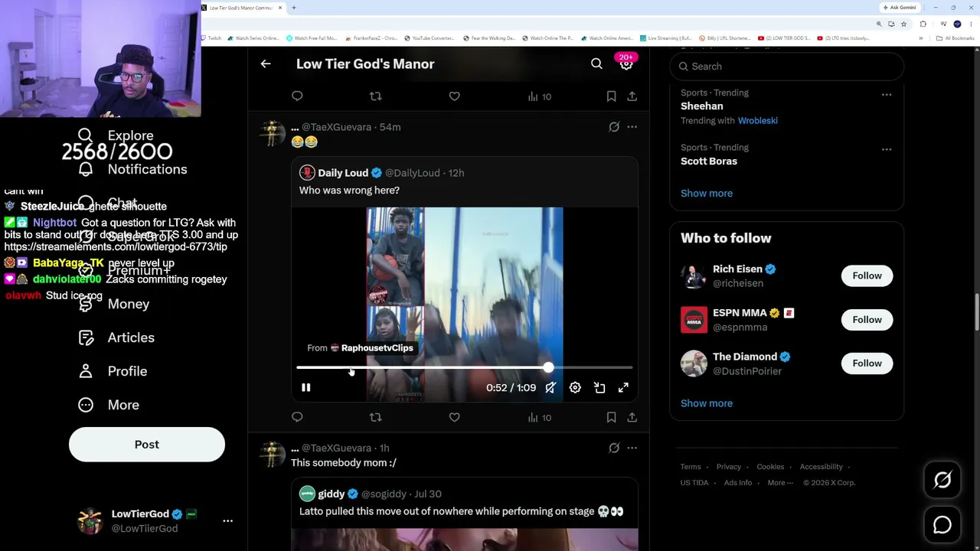Open community settings gear with 20+ badge
This screenshot has height=551, width=980.
tap(626, 64)
